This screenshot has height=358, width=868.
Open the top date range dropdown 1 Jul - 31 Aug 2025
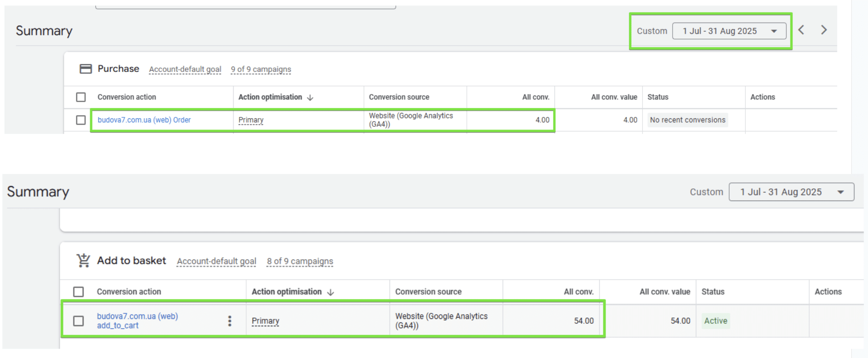[729, 31]
